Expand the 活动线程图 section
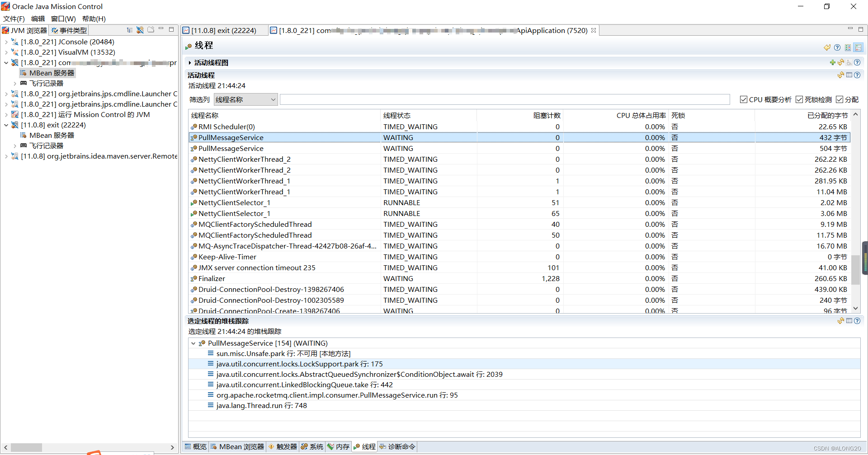This screenshot has height=455, width=868. click(190, 63)
